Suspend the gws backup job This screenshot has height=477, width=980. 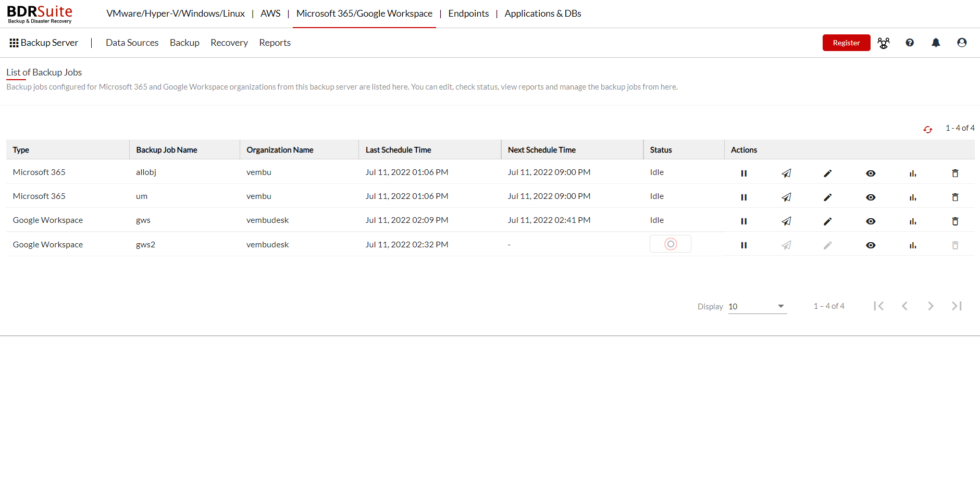coord(743,221)
